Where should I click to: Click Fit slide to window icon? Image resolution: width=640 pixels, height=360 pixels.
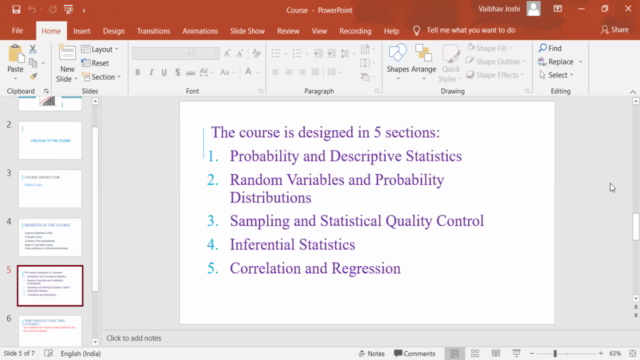pyautogui.click(x=633, y=353)
